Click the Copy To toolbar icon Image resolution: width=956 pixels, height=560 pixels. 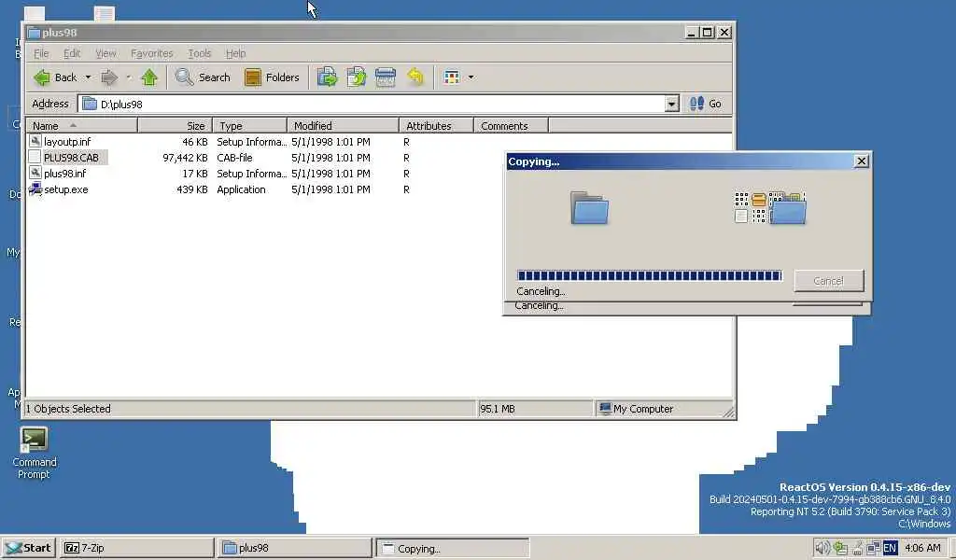[356, 77]
